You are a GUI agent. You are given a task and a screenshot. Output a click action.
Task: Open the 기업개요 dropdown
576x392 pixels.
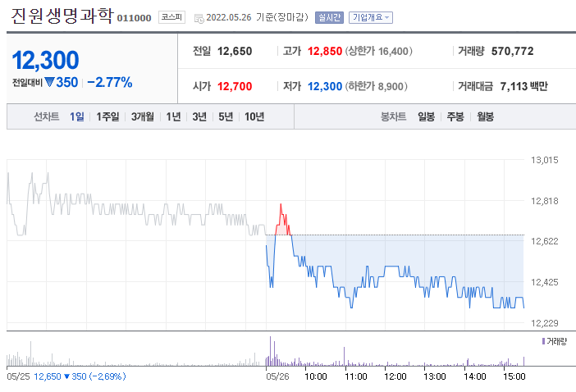pyautogui.click(x=371, y=17)
